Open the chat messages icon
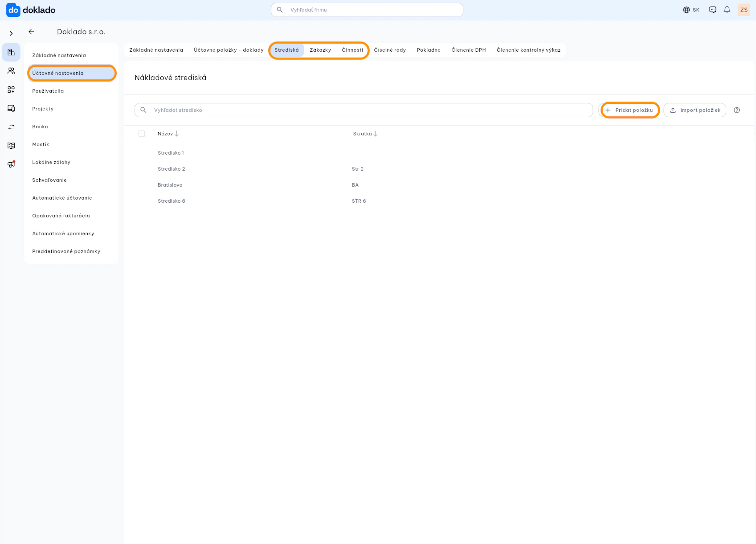This screenshot has width=756, height=544. (713, 10)
